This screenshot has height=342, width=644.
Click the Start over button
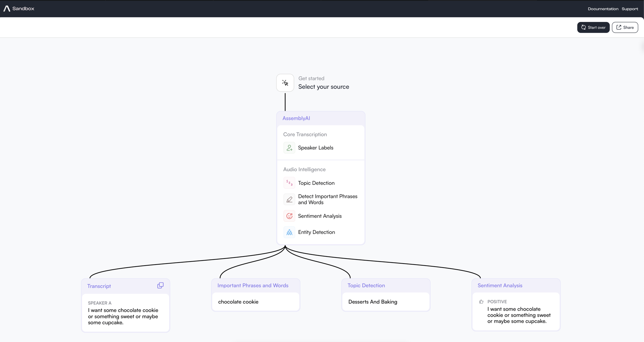(593, 27)
